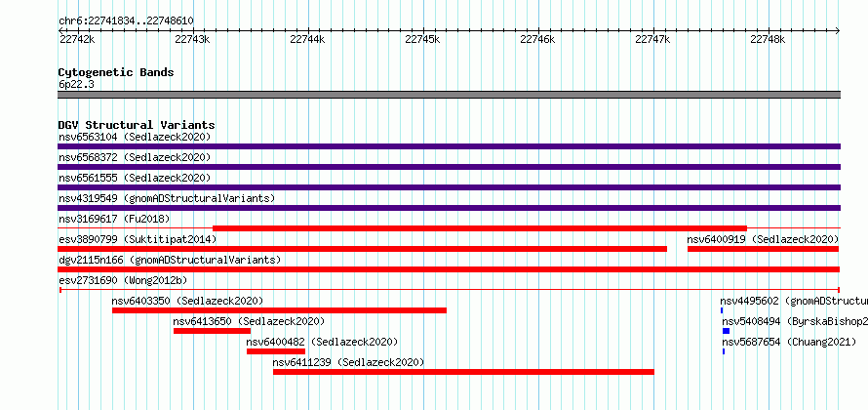Viewport: 868px width, 410px height.
Task: Open variant nsv6568372 (Sedlazeck2020) label
Action: tap(135, 157)
